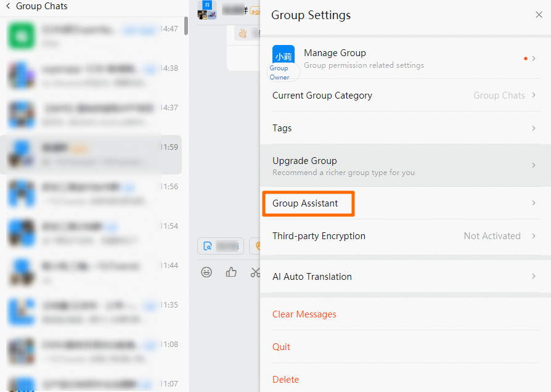Viewport: 551px width, 392px height.
Task: Click Quit to leave the group
Action: (281, 347)
